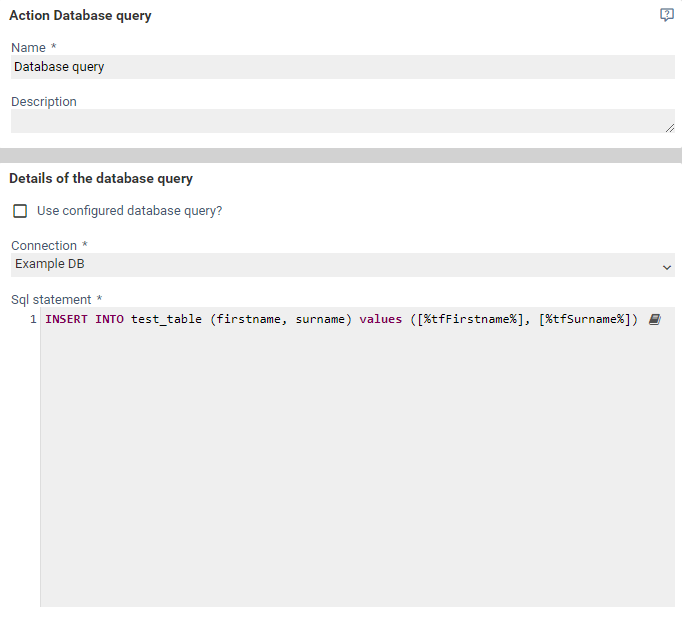Viewport: 682px width, 618px height.
Task: Click the INTO keyword in the SQL statement
Action: click(x=109, y=320)
